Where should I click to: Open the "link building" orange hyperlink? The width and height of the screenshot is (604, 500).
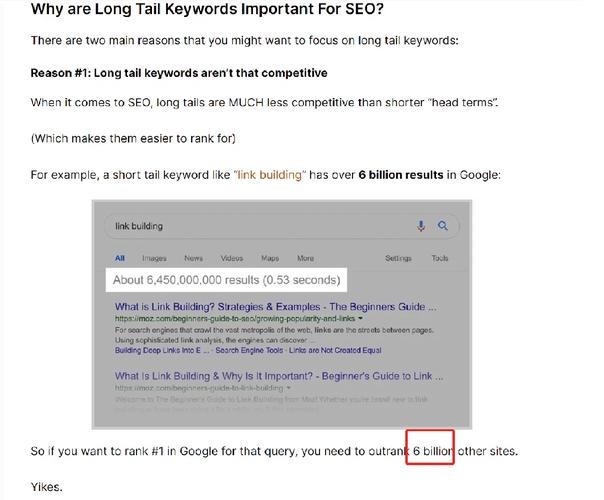[269, 175]
